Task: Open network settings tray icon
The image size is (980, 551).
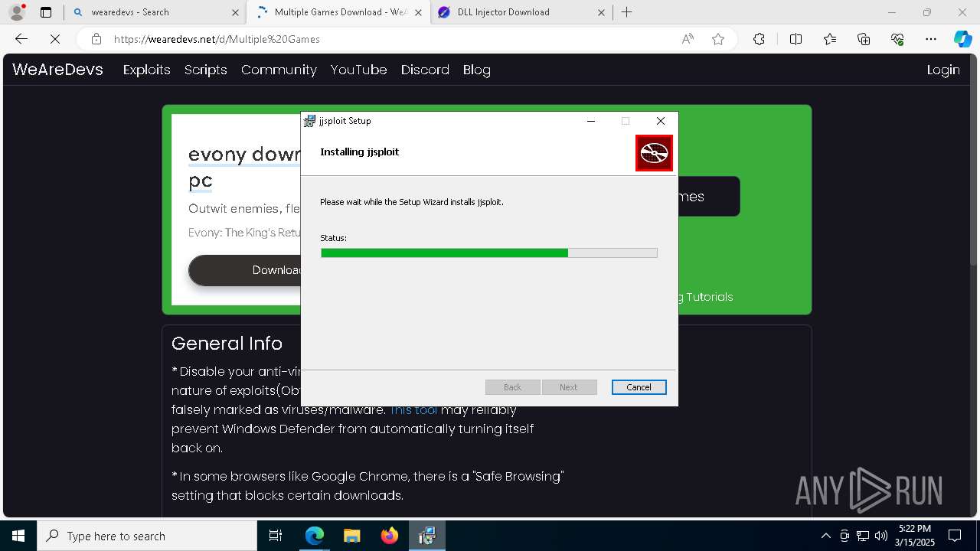Action: pyautogui.click(x=863, y=536)
